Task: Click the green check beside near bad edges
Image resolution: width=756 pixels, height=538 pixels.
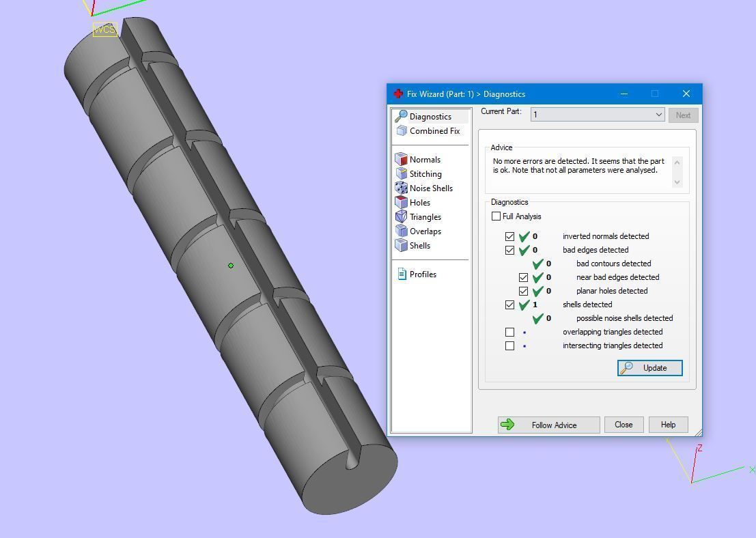Action: 537,277
